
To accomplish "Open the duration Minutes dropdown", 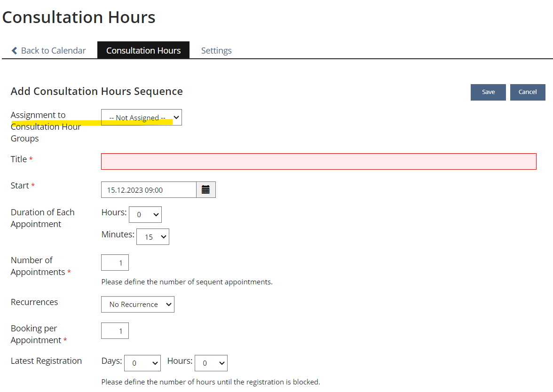I will click(153, 237).
